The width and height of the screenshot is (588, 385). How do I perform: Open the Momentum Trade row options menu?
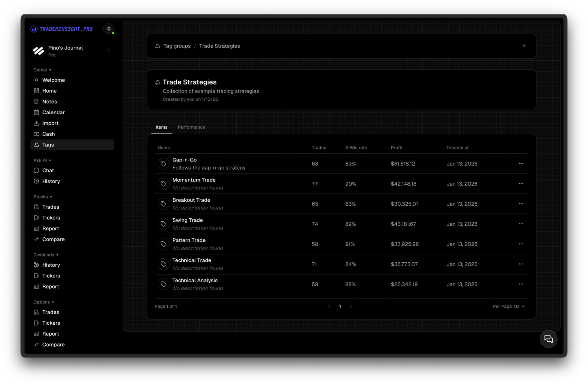(x=521, y=184)
